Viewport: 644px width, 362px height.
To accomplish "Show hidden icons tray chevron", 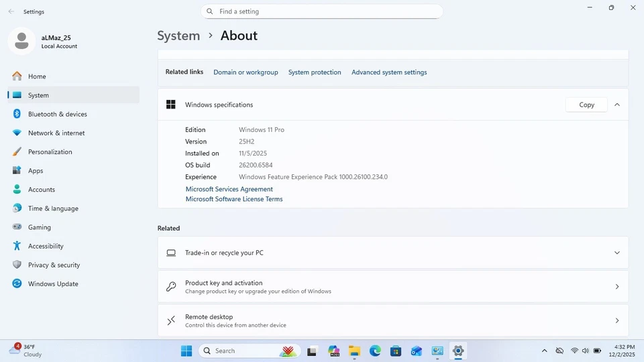I will [544, 351].
